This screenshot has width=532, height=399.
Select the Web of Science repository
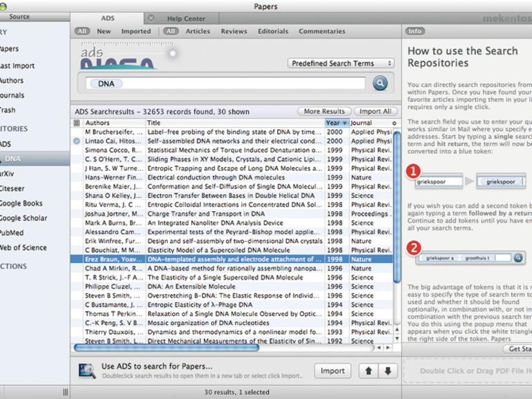(23, 247)
